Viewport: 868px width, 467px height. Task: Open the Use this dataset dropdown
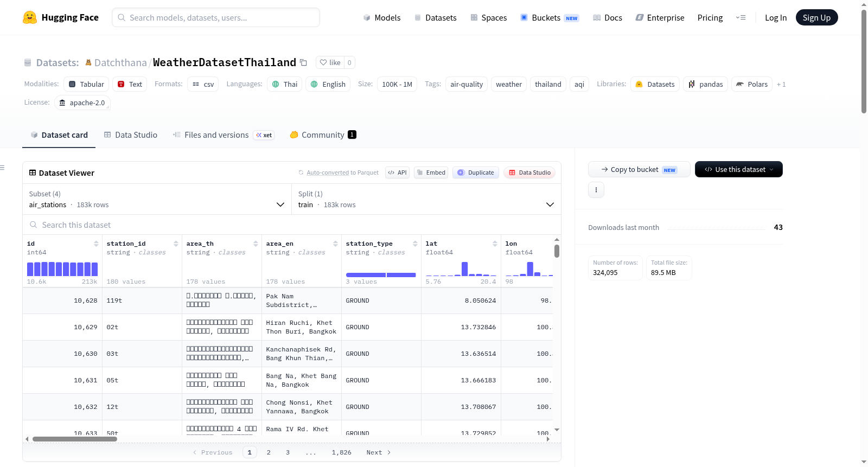[x=739, y=169]
